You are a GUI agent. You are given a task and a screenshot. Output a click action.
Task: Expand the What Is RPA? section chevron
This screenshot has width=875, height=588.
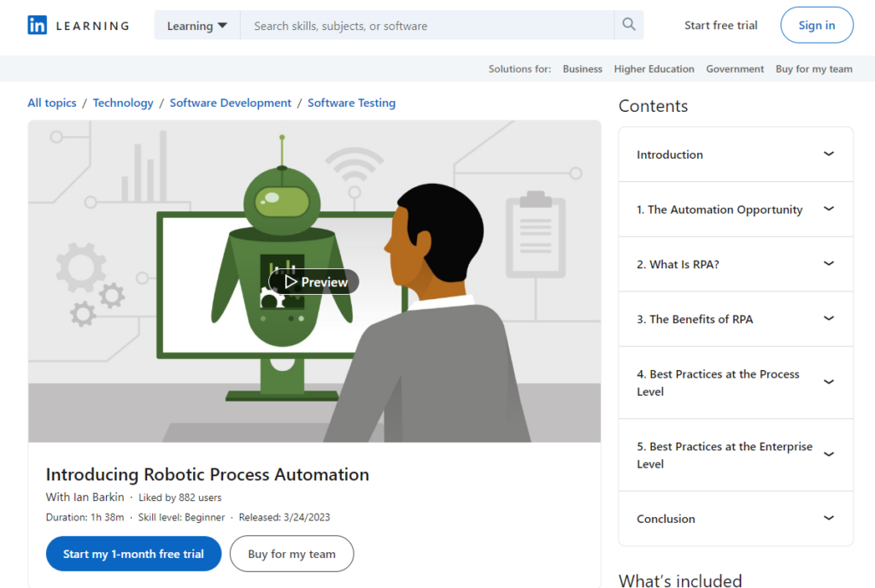point(829,263)
